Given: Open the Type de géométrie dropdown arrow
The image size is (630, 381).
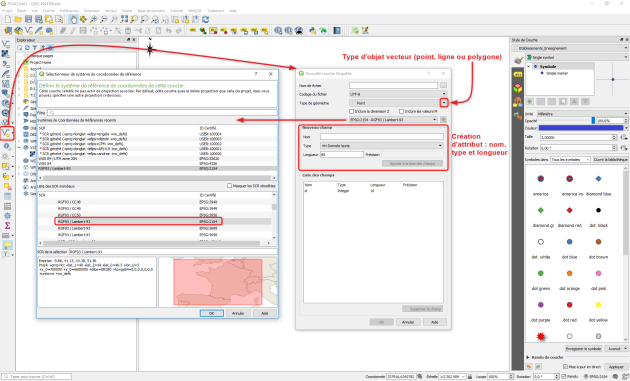Looking at the screenshot, I should coord(444,103).
